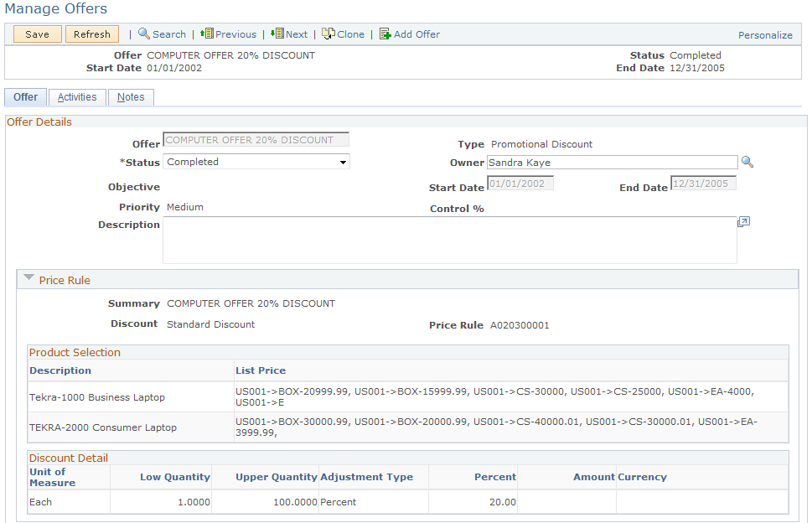Open the Owner lookup magnifying glass
Screen dimensions: 812x523
747,161
